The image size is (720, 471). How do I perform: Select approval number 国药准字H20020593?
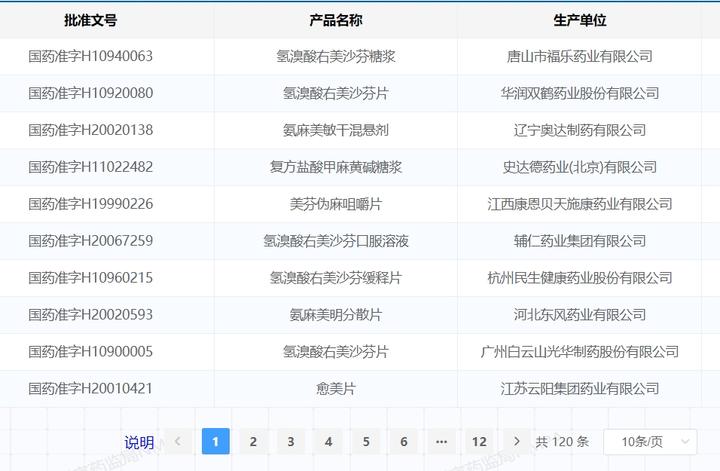click(x=90, y=315)
